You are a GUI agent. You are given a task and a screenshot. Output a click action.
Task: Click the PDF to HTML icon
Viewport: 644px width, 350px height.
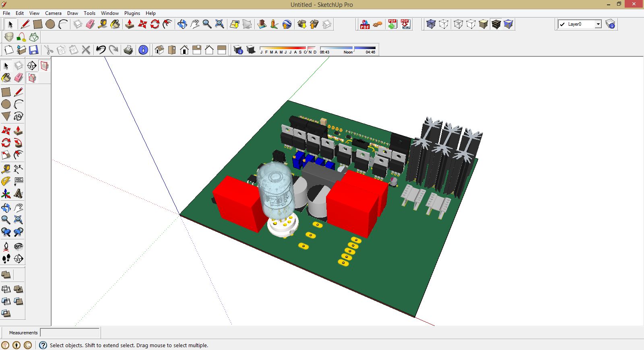click(x=405, y=24)
